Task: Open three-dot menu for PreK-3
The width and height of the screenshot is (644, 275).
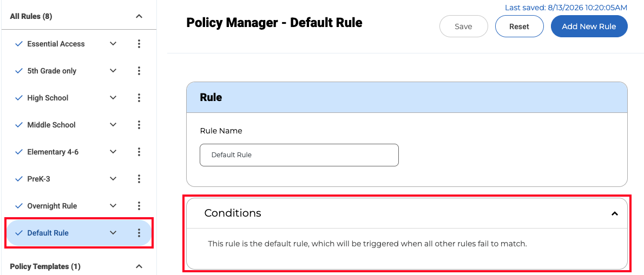Action: 139,179
